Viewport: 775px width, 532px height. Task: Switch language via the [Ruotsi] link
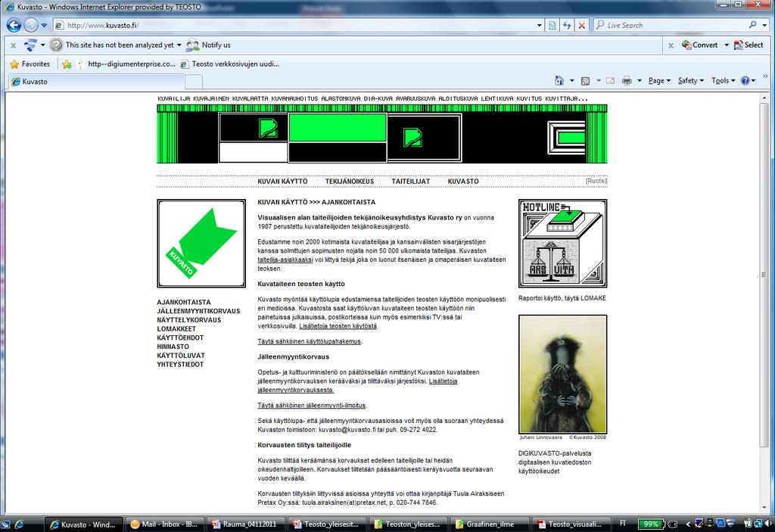596,181
